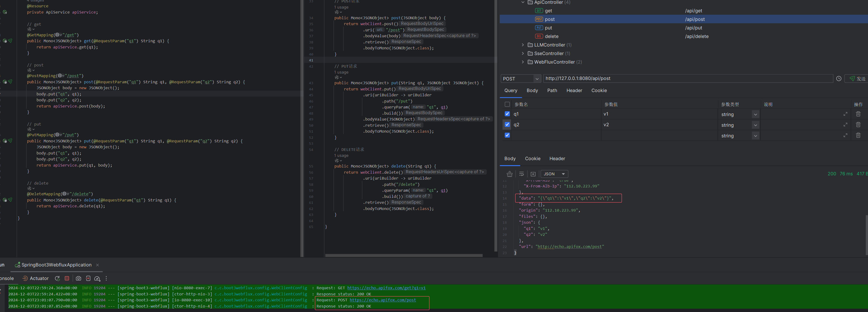
Task: Switch to the request Cookie tab
Action: tap(599, 90)
